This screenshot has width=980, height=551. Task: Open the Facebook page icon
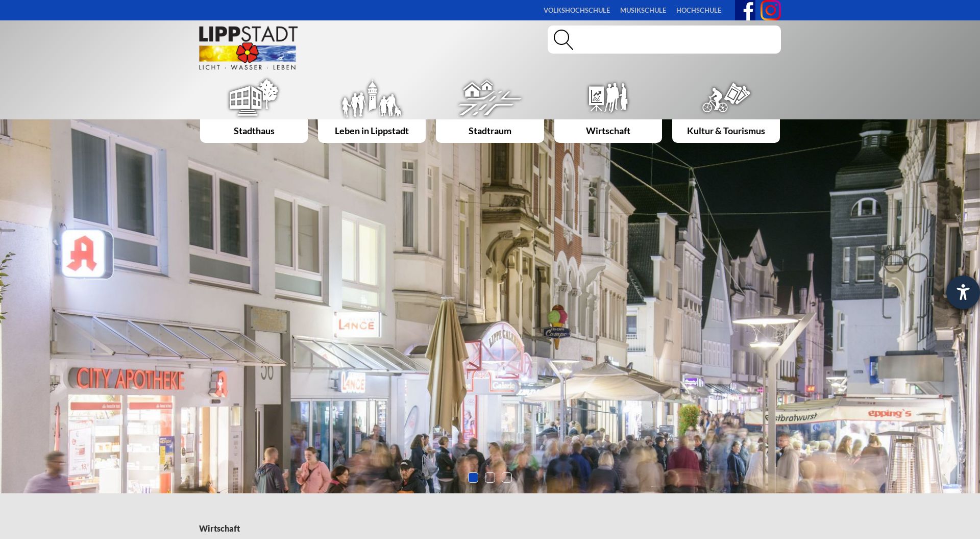click(x=745, y=10)
